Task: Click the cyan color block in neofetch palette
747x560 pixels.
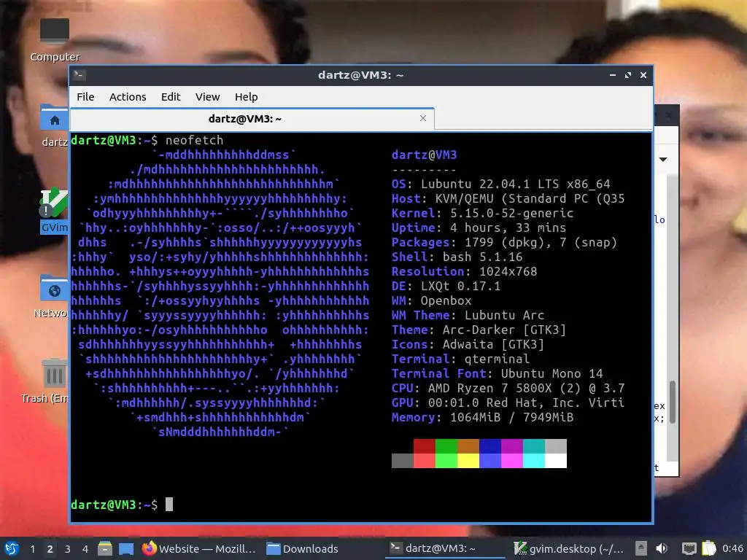Action: click(533, 461)
